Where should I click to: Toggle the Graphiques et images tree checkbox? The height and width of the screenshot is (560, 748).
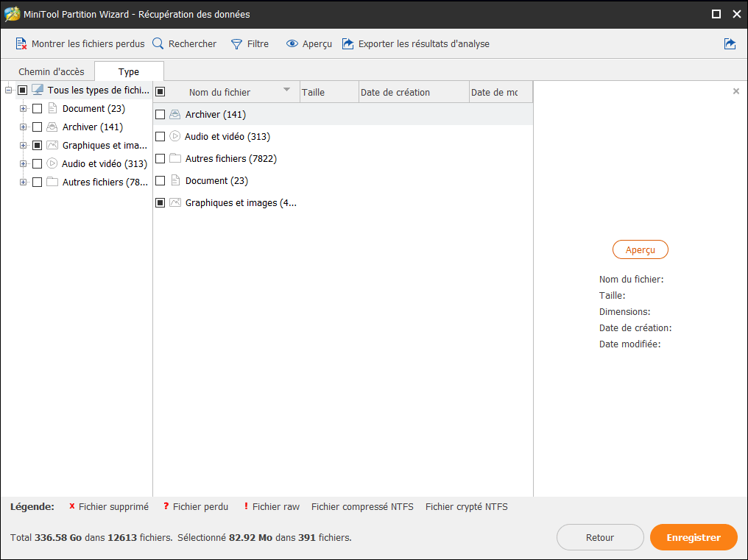tap(38, 146)
